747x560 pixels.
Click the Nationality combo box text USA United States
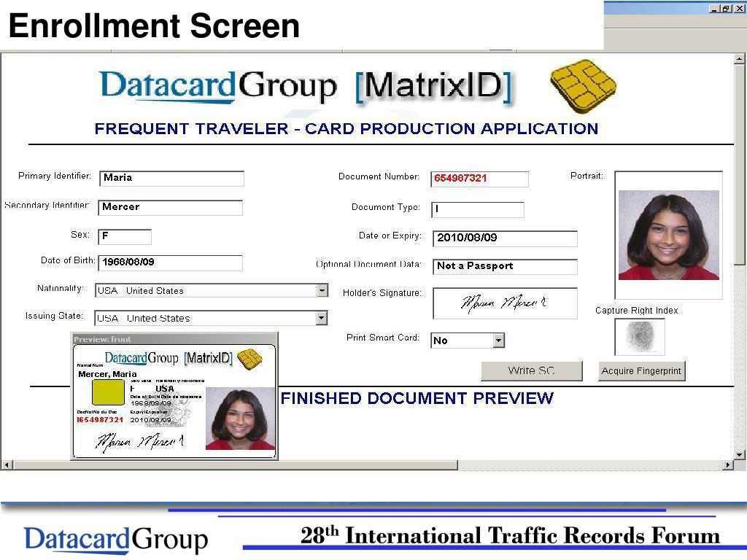tap(140, 290)
